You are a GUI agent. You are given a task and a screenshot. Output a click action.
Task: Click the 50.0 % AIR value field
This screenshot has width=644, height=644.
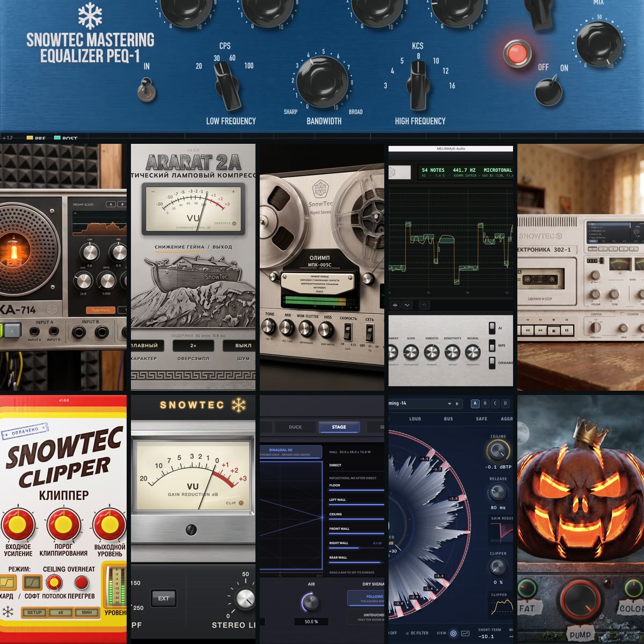[311, 621]
